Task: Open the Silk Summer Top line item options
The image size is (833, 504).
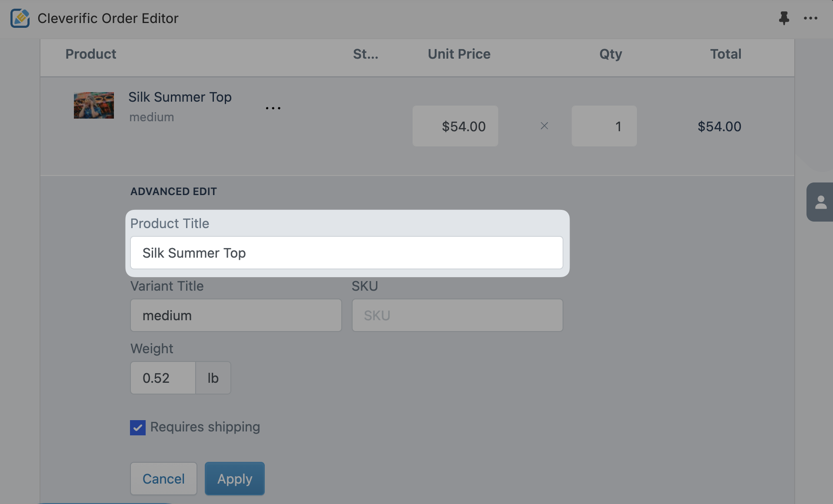Action: 273,108
